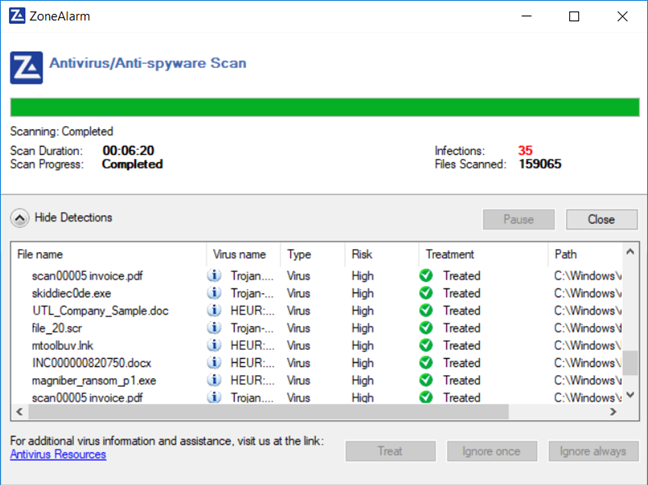Select the INC000000820750.docx file row
648x485 pixels.
pos(317,362)
